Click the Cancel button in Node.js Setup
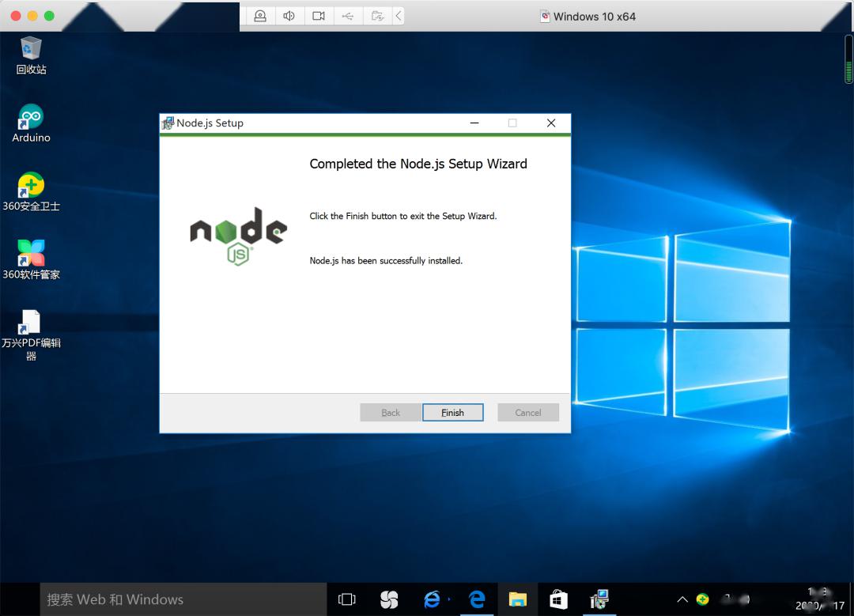Screen dimensions: 854x616 tap(527, 412)
